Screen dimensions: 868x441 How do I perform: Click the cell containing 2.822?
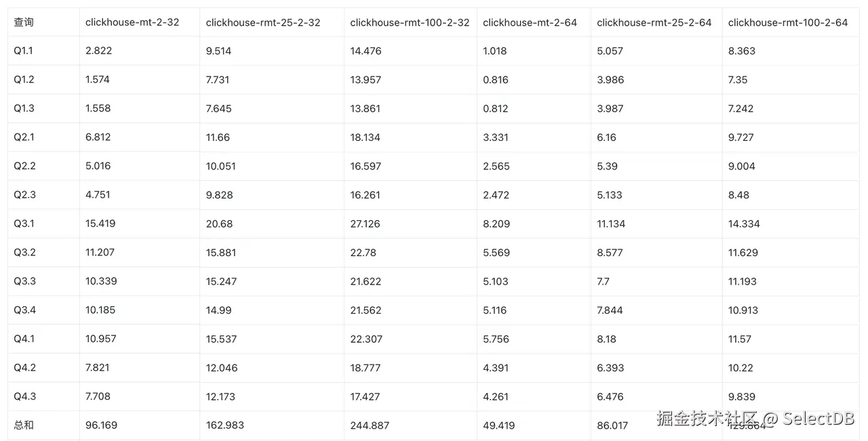pyautogui.click(x=98, y=51)
